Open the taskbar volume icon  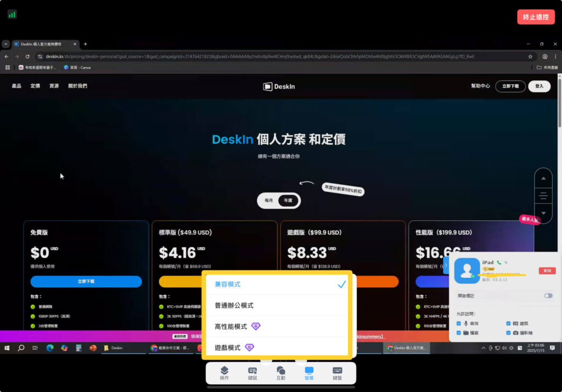tap(504, 348)
